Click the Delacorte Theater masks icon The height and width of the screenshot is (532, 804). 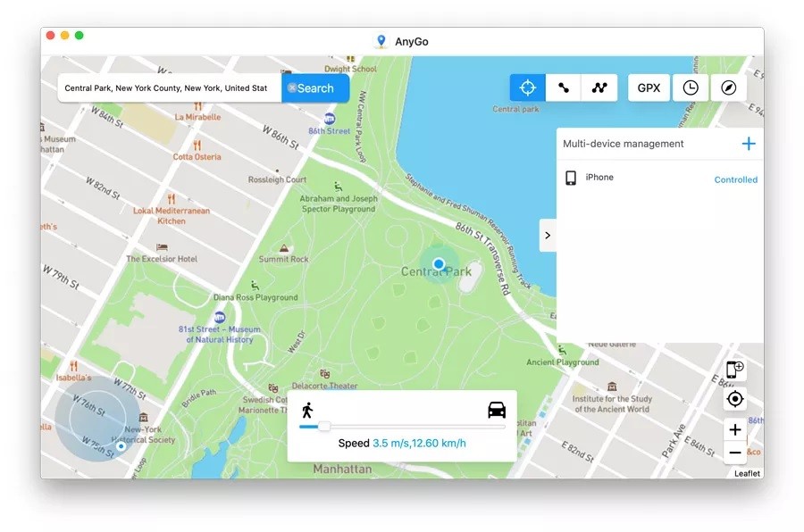[324, 374]
